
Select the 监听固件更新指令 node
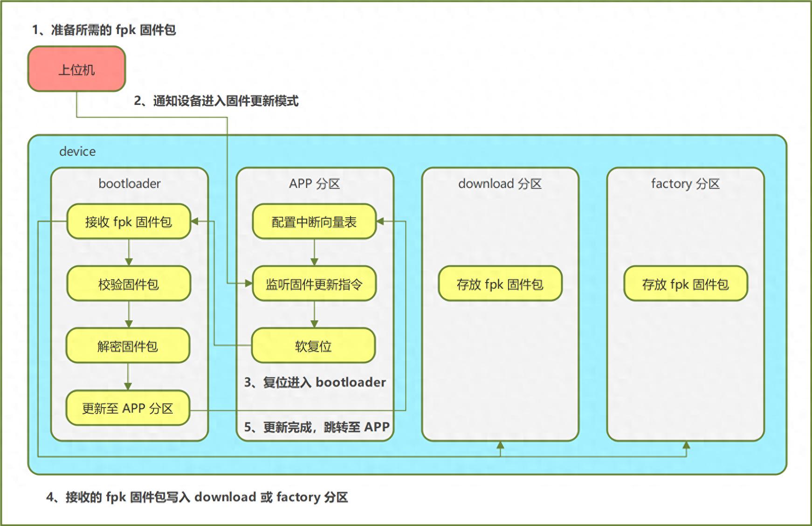314,284
